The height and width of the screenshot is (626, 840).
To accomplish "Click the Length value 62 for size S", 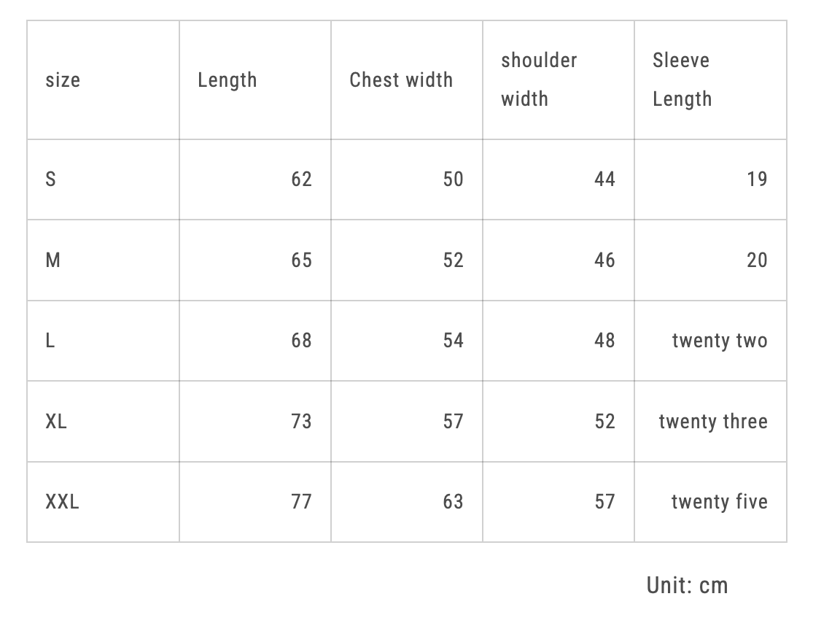I will click(301, 179).
